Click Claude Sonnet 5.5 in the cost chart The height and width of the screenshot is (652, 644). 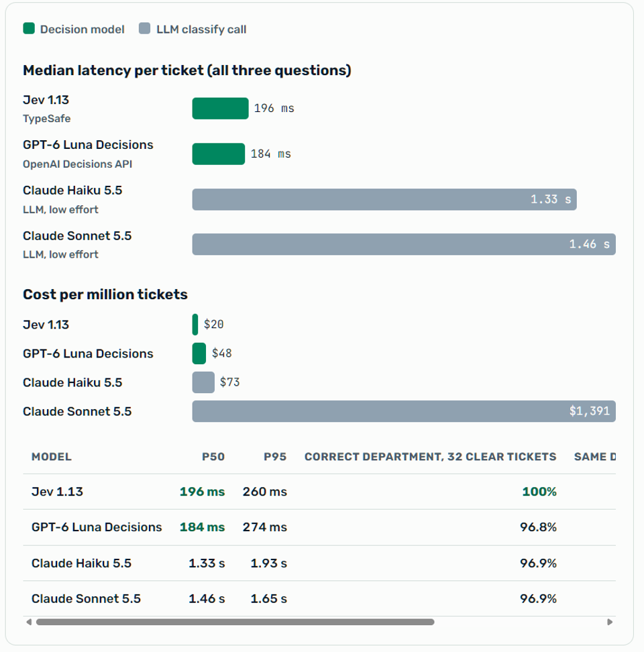(77, 412)
